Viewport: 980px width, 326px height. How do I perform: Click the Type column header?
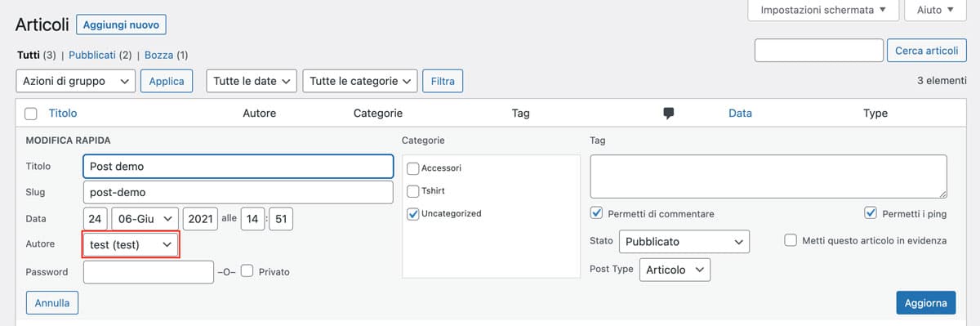875,114
